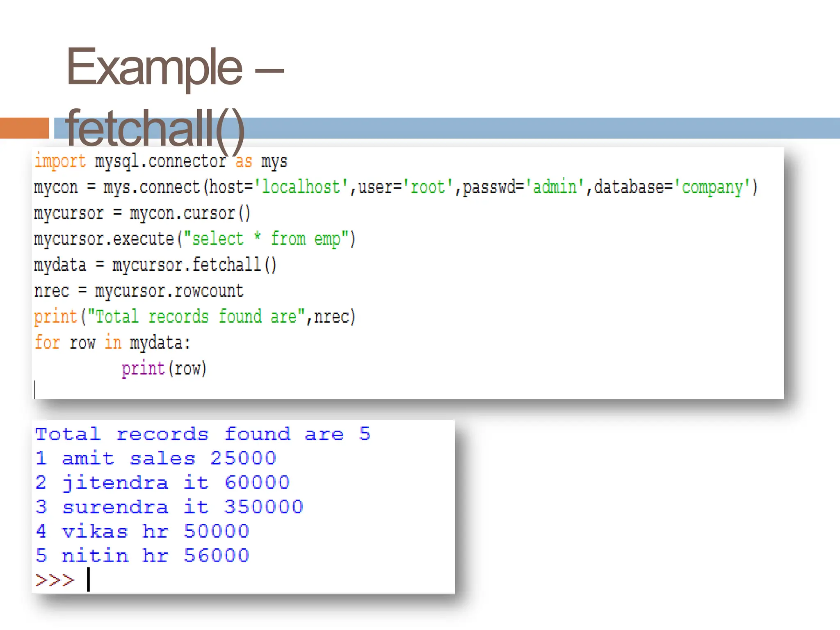This screenshot has height=630, width=840.
Task: Click the 'company' database string
Action: click(x=712, y=187)
